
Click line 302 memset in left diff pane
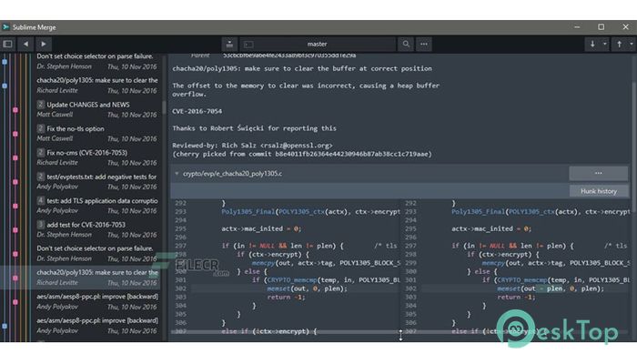tap(278, 288)
